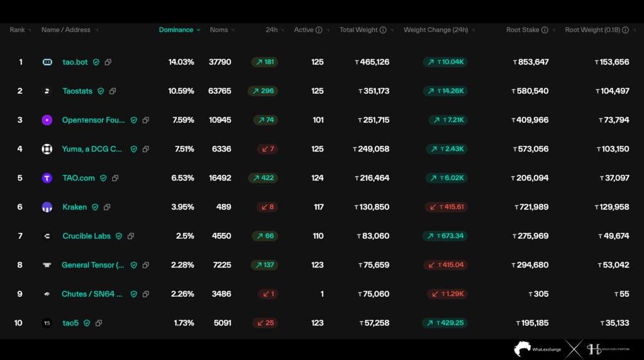The image size is (644, 360).
Task: Copy the tao5 address
Action: 99,323
